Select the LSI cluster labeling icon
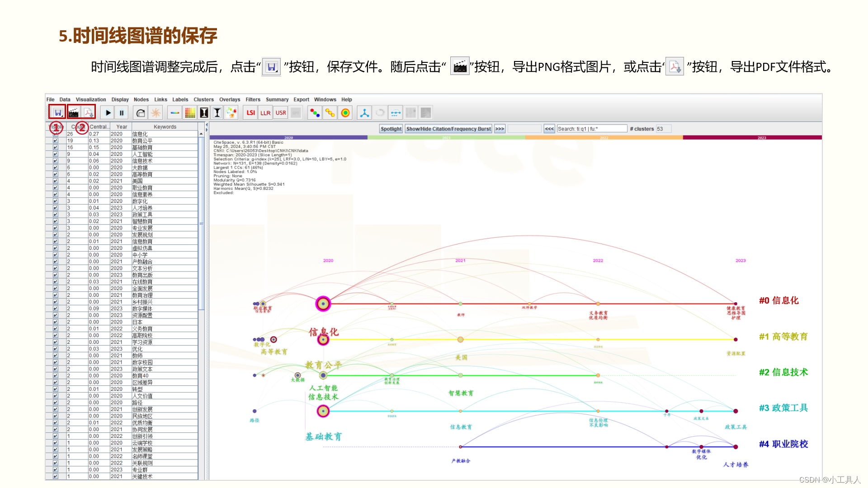 251,113
